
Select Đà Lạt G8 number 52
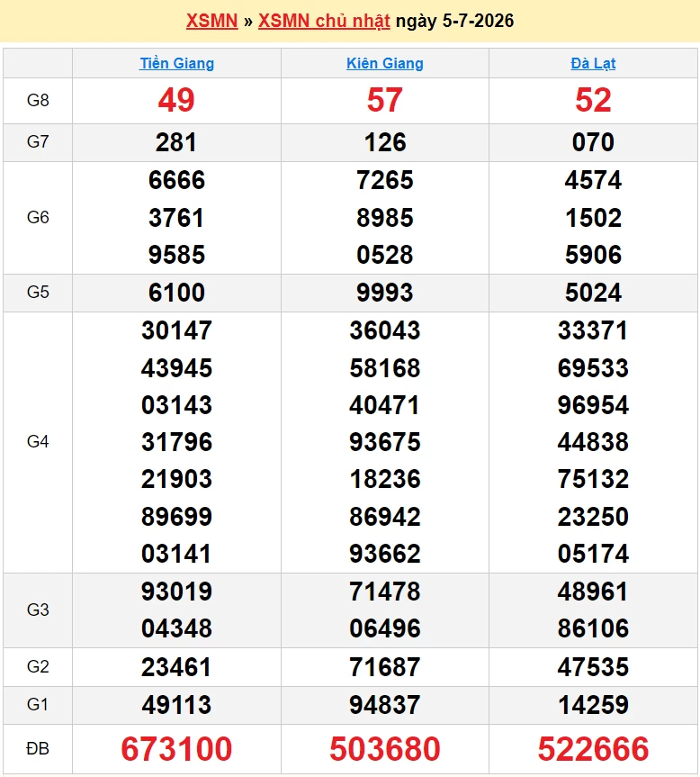pos(593,100)
